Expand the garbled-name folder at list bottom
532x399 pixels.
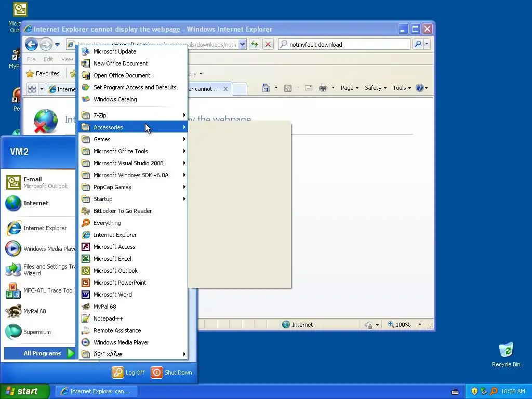[x=133, y=354]
